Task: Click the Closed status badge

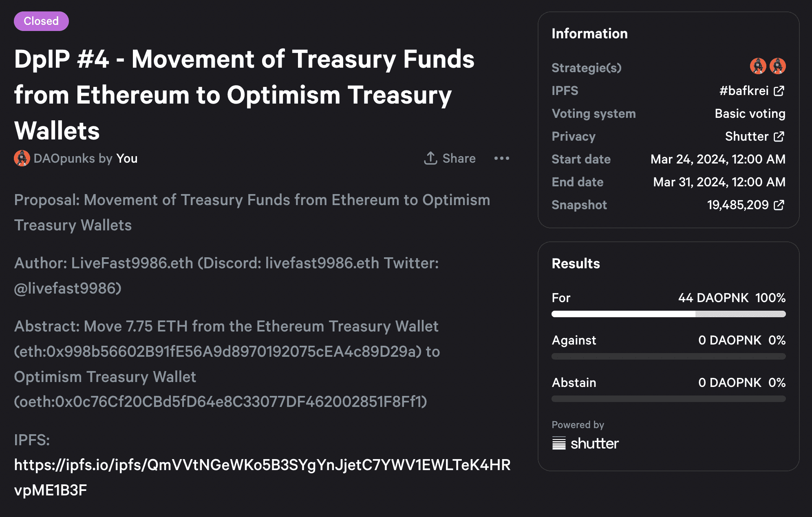Action: (41, 21)
